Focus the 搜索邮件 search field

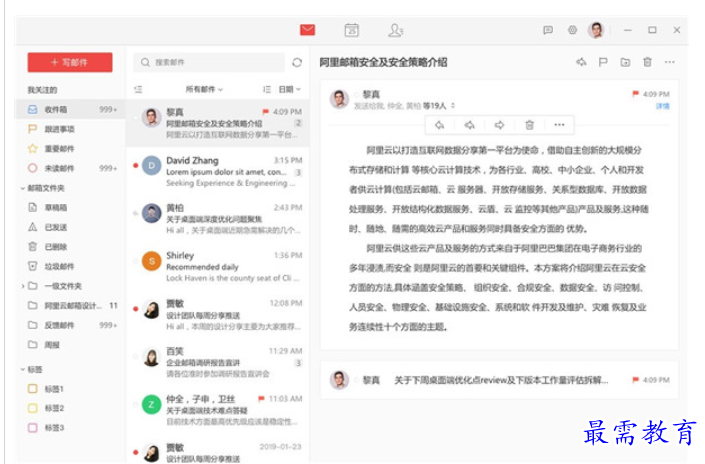pyautogui.click(x=209, y=62)
